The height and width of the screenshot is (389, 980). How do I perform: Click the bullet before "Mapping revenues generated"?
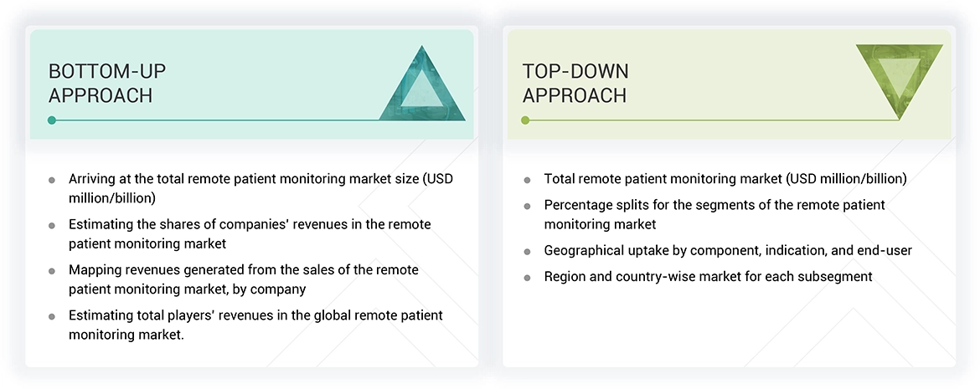click(52, 271)
